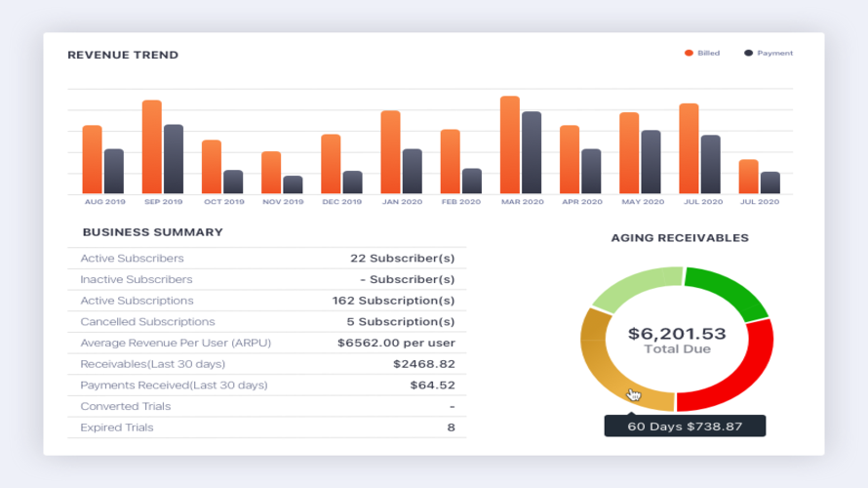The width and height of the screenshot is (868, 488).
Task: Click the dark Payment legend dot
Action: tap(748, 53)
